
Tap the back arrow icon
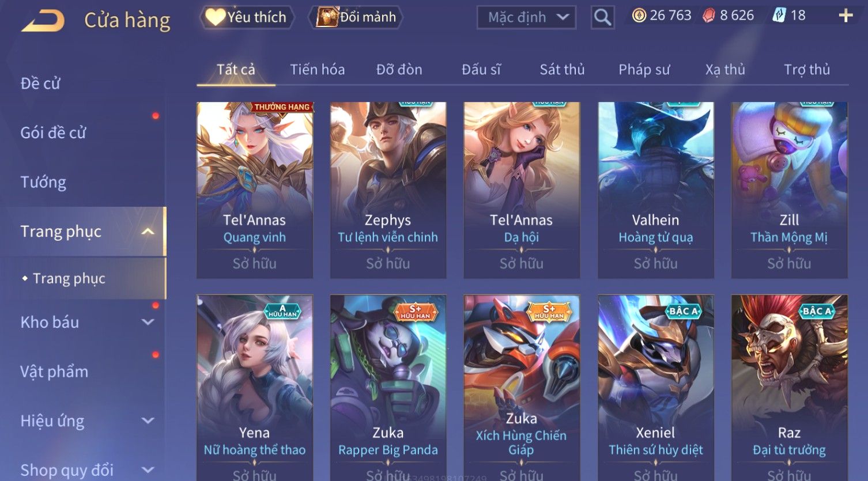(42, 21)
